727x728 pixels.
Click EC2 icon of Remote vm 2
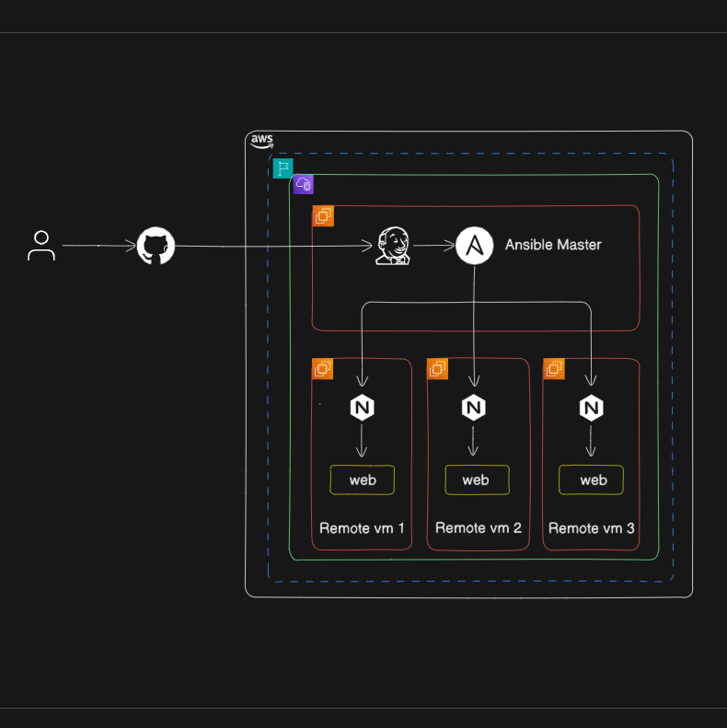[437, 369]
